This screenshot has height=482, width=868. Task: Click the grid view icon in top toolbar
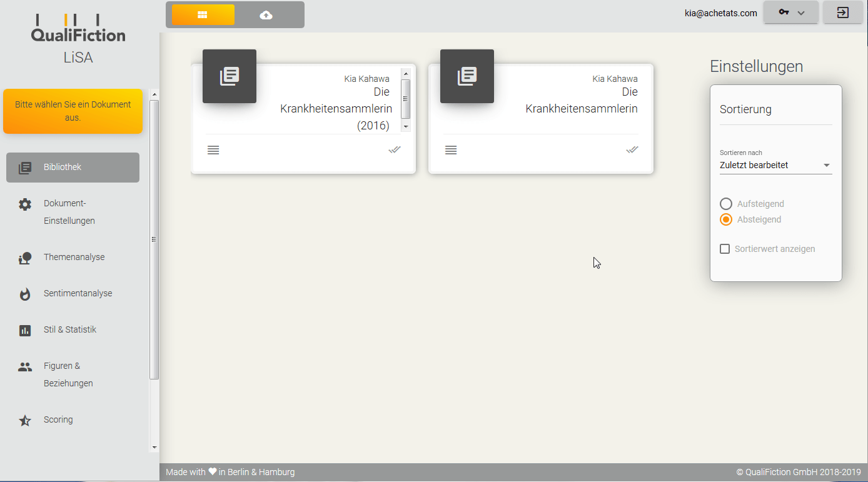pyautogui.click(x=203, y=15)
